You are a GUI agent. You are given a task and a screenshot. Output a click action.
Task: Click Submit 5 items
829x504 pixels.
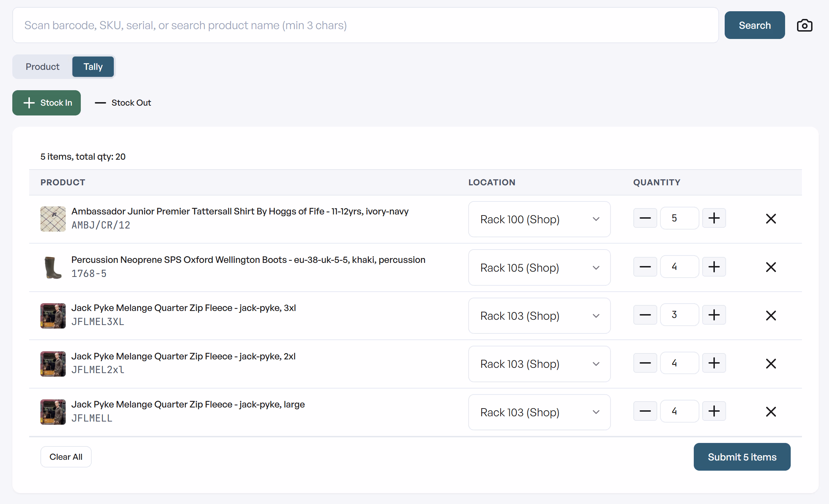(x=742, y=457)
